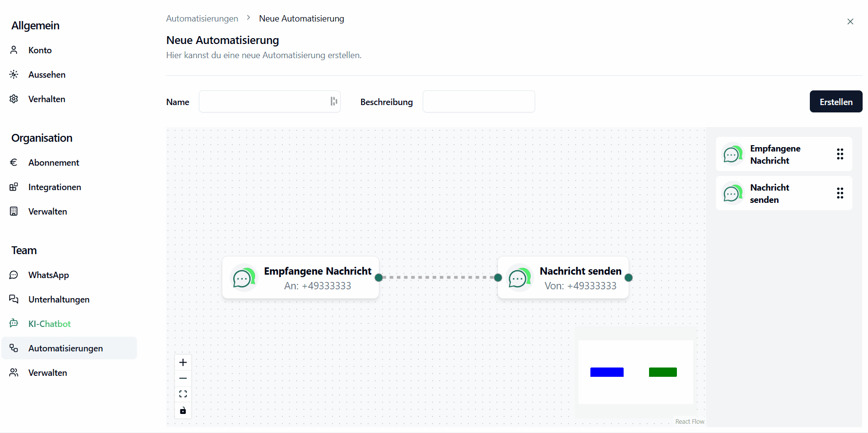Select the Nachricht senden node on canvas

point(563,278)
